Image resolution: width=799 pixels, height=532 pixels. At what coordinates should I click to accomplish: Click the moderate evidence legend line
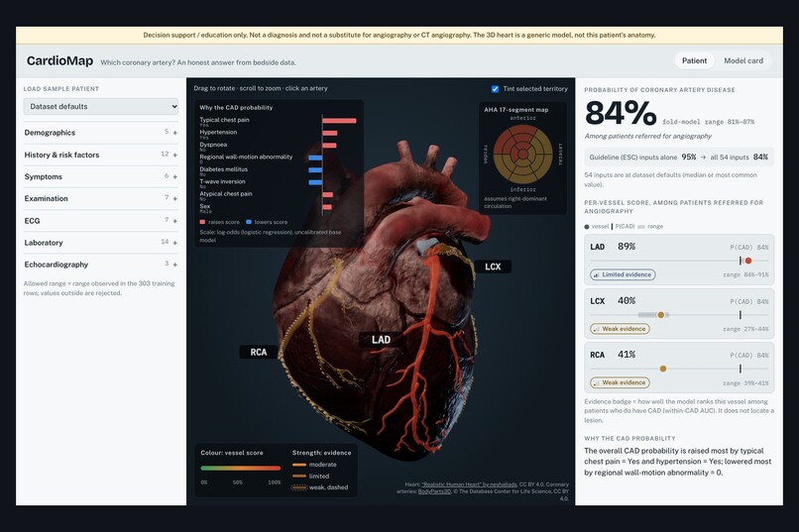(x=299, y=465)
